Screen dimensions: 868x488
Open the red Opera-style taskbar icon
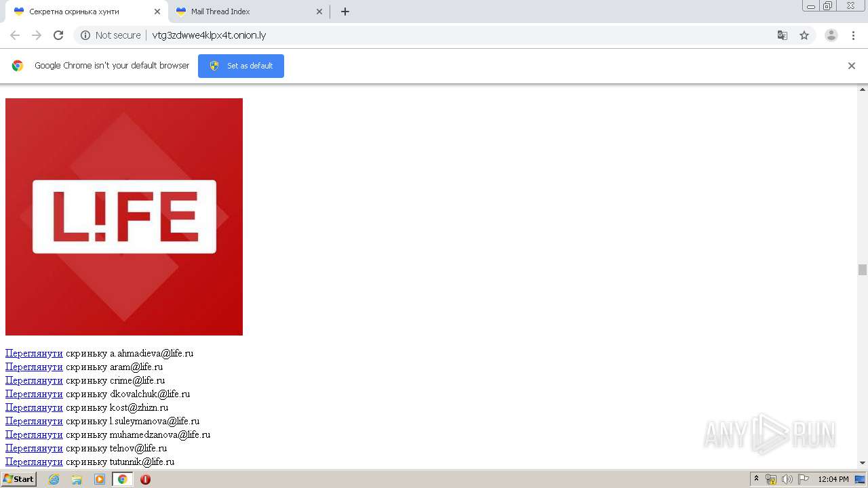(x=145, y=479)
